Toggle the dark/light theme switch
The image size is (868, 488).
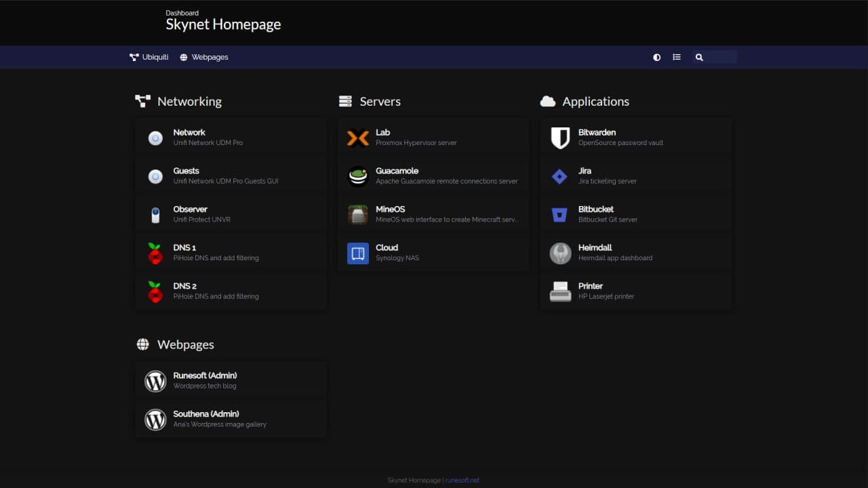point(656,58)
